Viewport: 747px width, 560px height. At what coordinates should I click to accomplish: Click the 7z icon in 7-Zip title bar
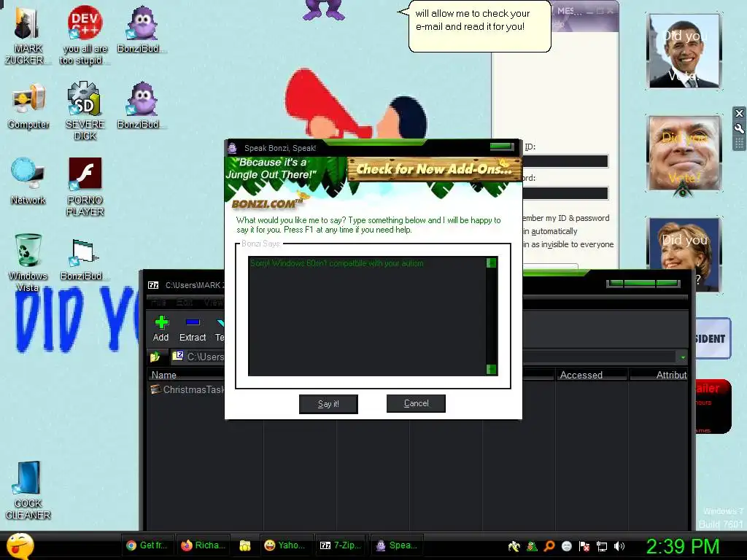[x=153, y=285]
